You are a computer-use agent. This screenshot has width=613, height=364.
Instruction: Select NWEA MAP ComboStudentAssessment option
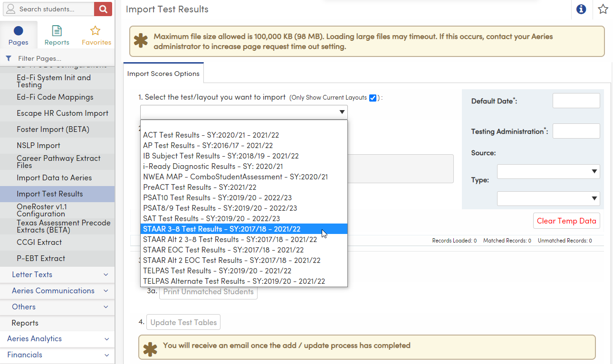pyautogui.click(x=244, y=177)
